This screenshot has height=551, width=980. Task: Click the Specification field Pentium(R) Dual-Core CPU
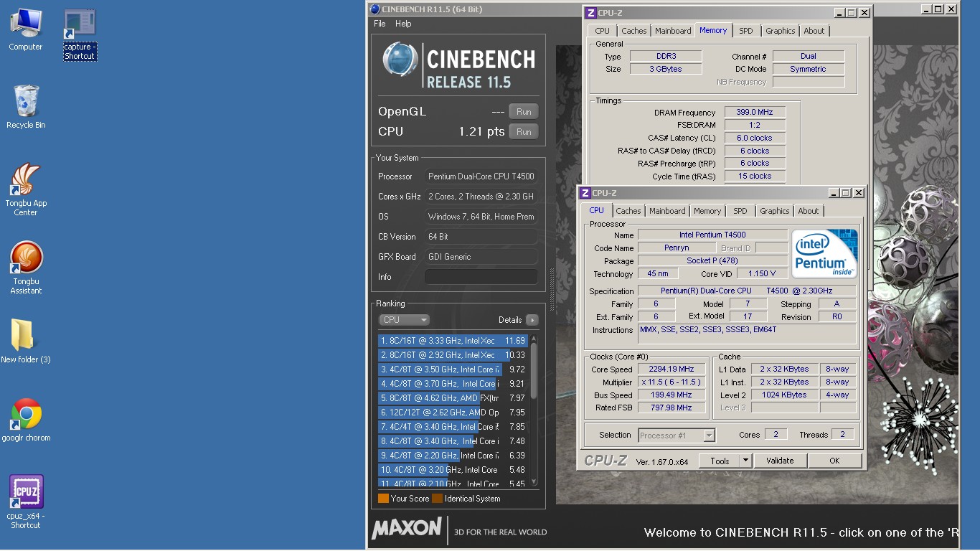[747, 291]
